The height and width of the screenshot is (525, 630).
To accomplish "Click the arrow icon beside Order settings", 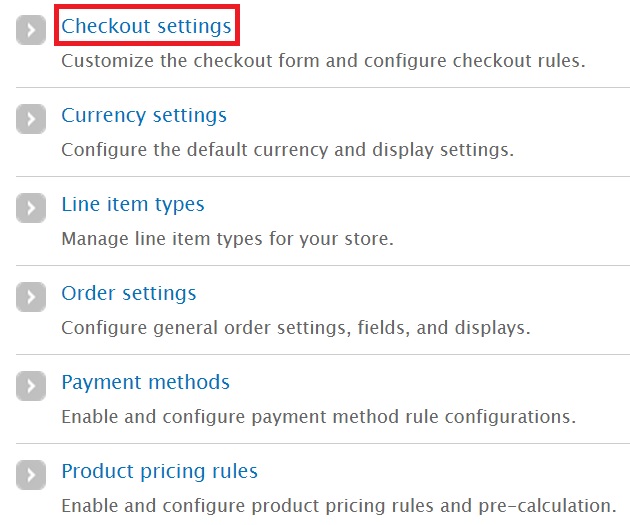I will [31, 297].
